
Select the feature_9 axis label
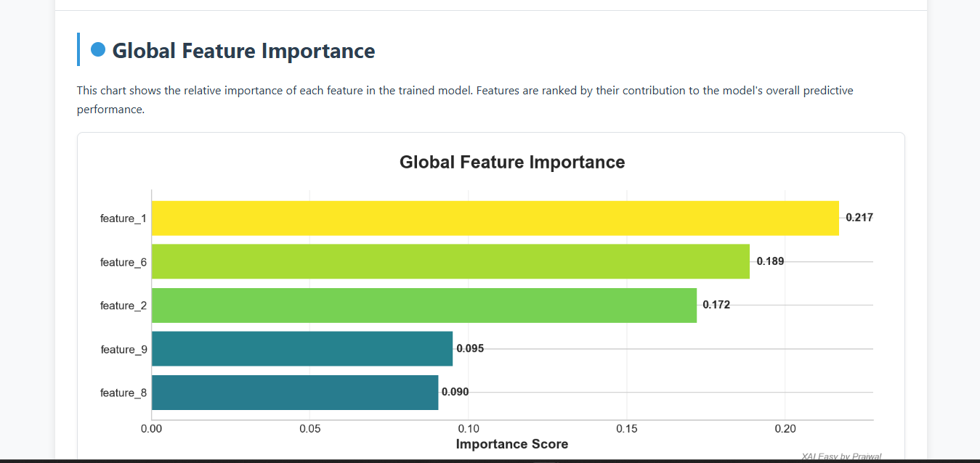point(123,349)
